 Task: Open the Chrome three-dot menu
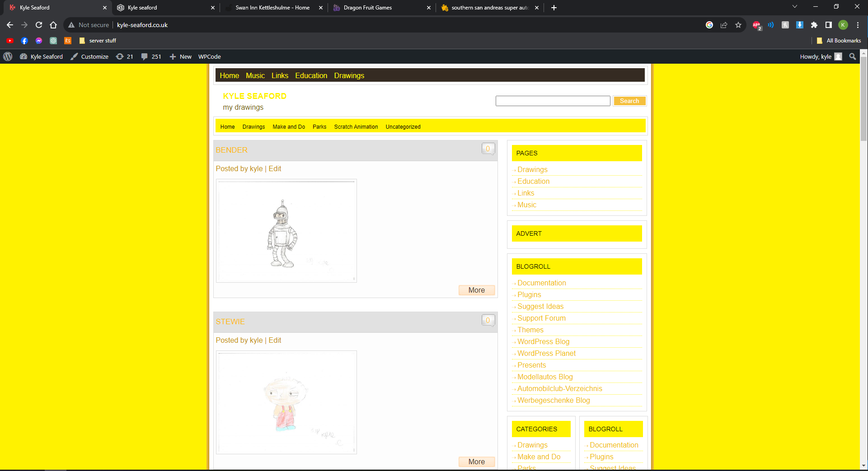(858, 25)
